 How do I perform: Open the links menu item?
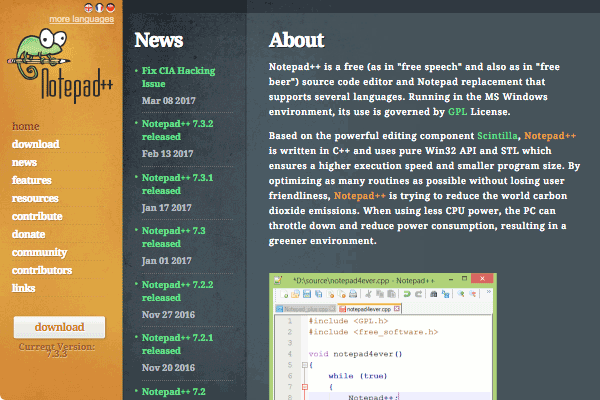pos(23,288)
